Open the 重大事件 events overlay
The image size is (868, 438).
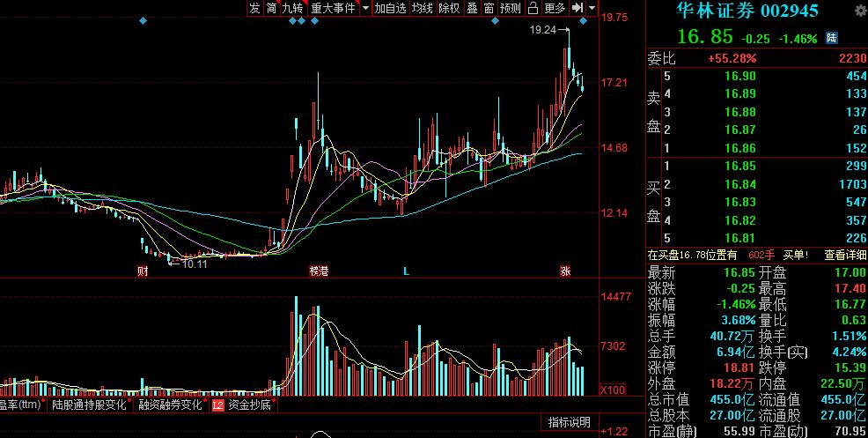coord(333,8)
